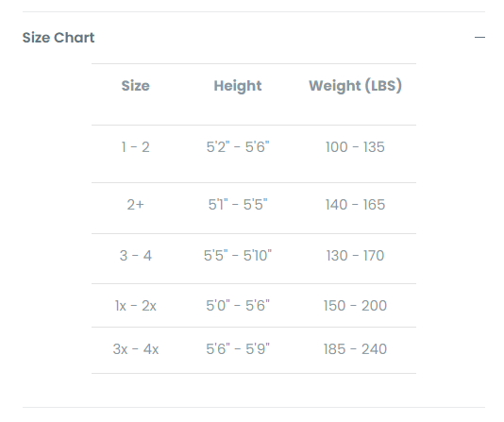
Task: Click weight 100 - 135 cell
Action: (355, 147)
